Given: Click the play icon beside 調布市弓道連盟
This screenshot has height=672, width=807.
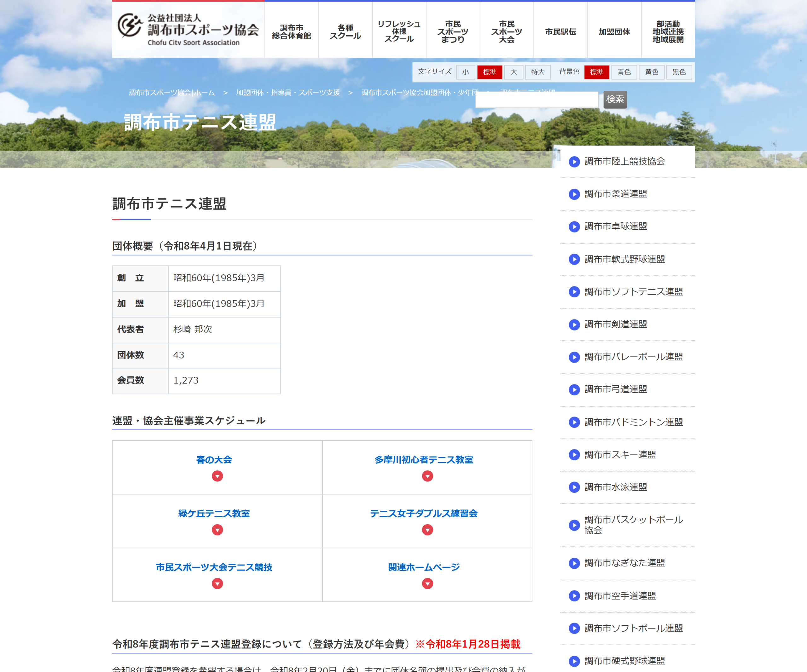Looking at the screenshot, I should coord(574,390).
